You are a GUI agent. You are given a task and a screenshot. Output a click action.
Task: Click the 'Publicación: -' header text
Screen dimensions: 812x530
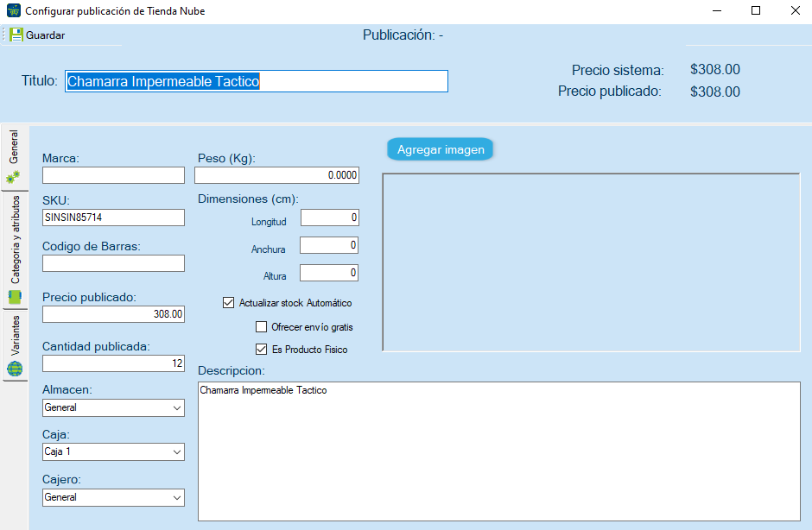tap(403, 35)
